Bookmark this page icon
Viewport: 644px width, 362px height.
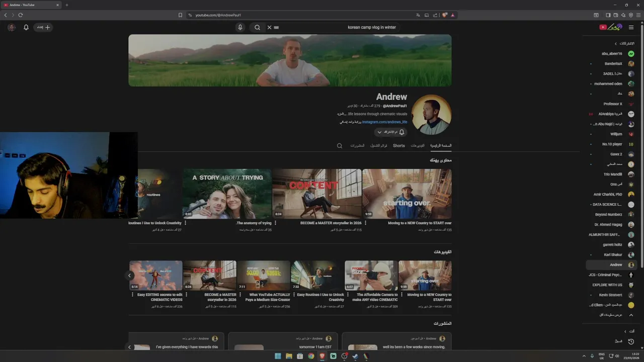[180, 15]
